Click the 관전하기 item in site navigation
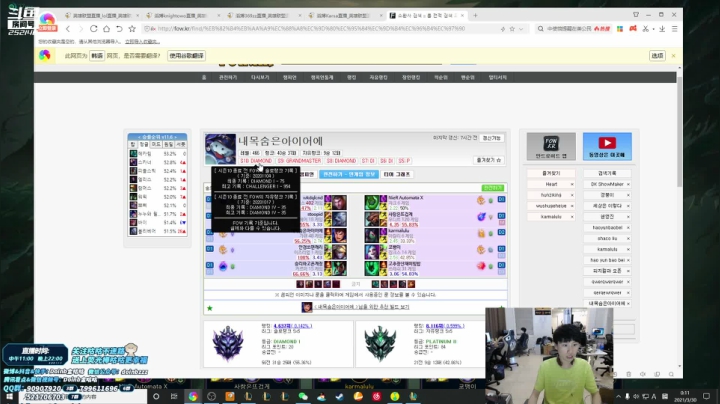Image resolution: width=720 pixels, height=404 pixels. point(228,78)
